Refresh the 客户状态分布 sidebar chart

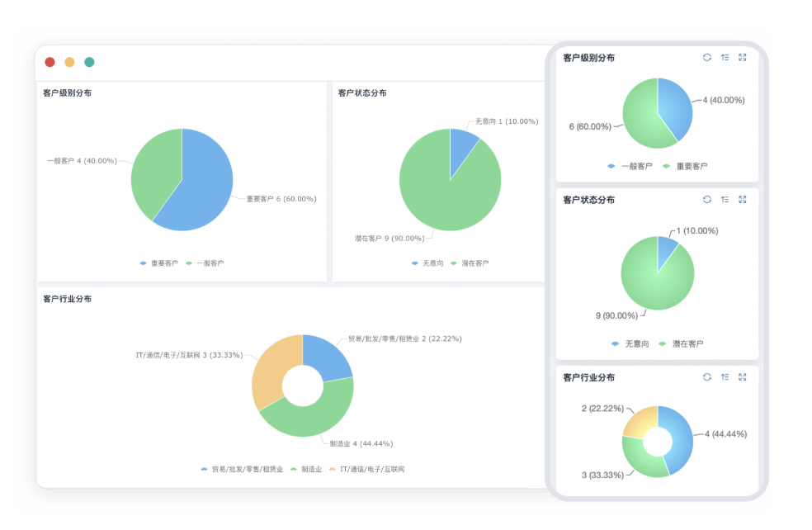pos(707,199)
